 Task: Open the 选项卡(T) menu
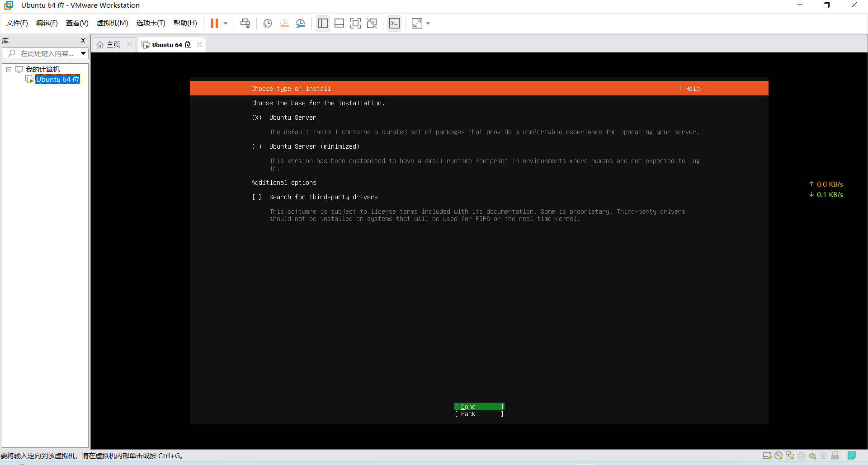pos(151,23)
